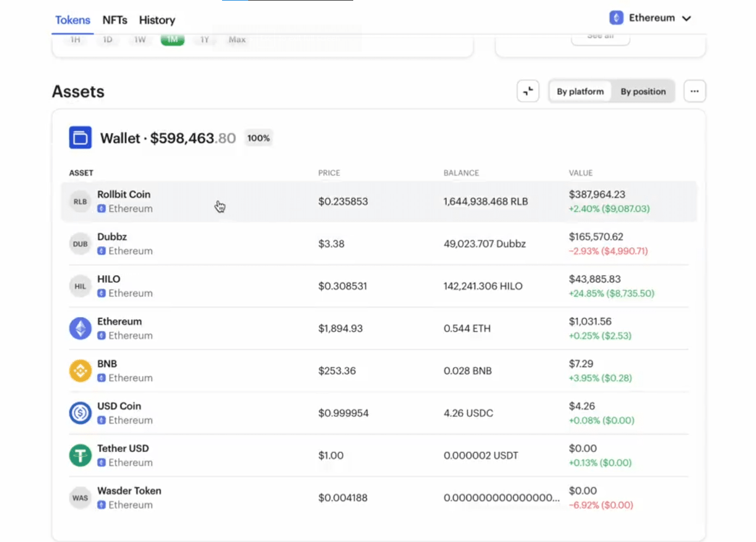
Task: Click Ethereum price $1,894.93
Action: (341, 328)
